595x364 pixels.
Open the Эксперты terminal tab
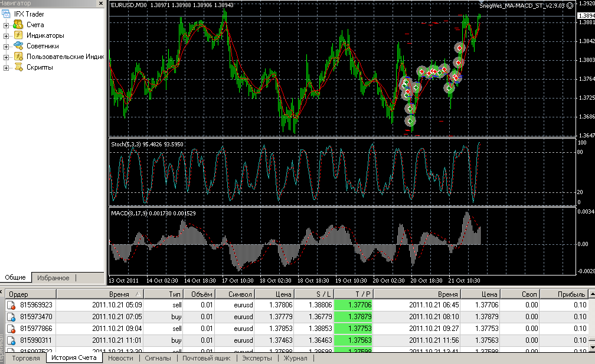(x=257, y=358)
